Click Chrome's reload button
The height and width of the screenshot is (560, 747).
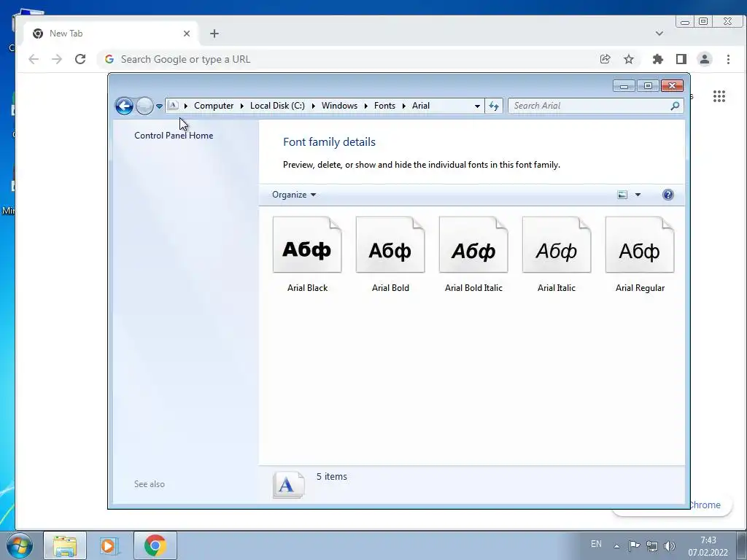tap(80, 59)
